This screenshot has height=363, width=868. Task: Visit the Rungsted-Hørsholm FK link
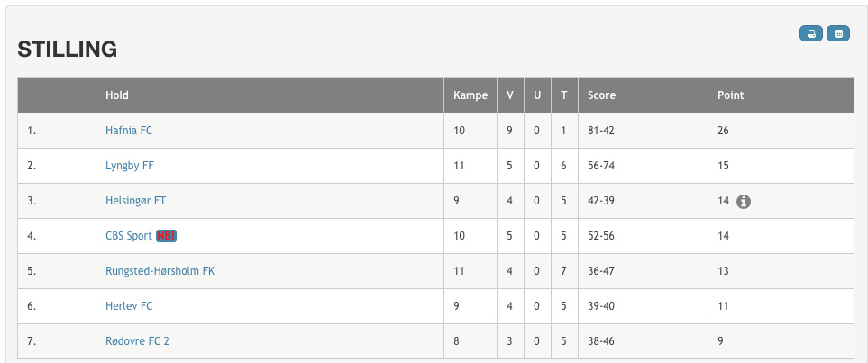[x=160, y=271]
